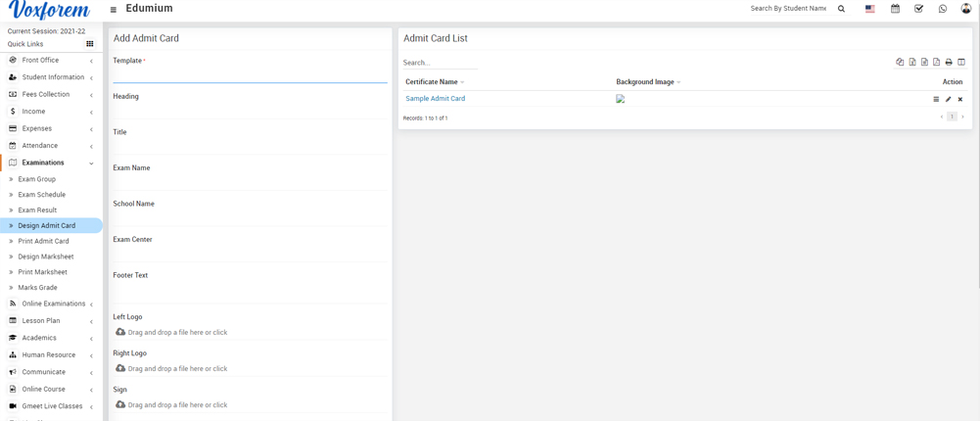Viewport: 980px width, 421px height.
Task: Go to Print Admit Card page
Action: pos(43,241)
